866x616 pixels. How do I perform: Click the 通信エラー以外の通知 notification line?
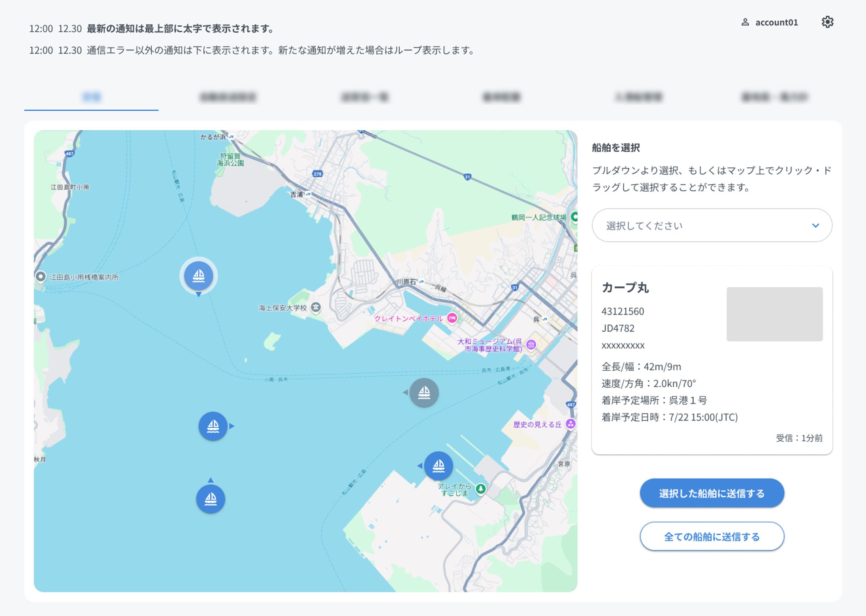(280, 50)
